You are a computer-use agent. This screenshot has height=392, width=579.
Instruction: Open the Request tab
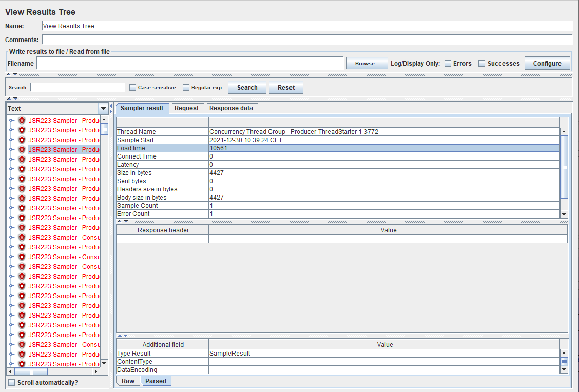[186, 108]
